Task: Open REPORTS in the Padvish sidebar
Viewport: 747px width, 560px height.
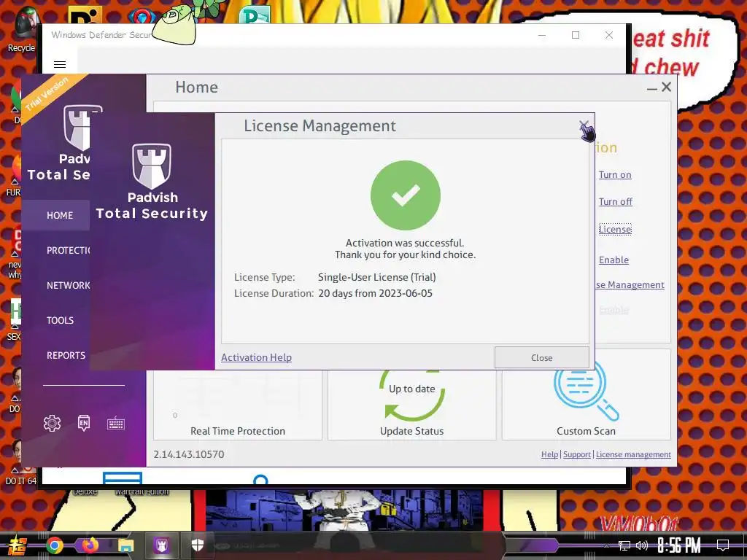Action: (66, 355)
